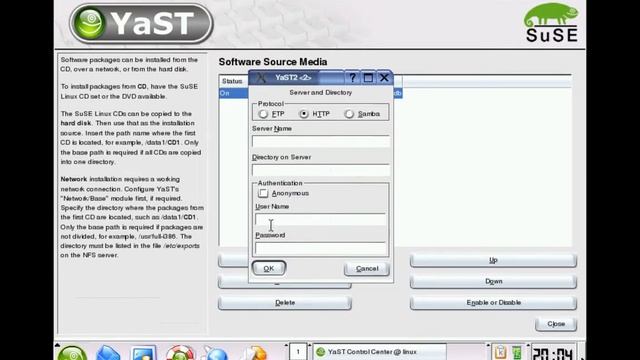Close the YaST2 <2> dialog window

[x=384, y=78]
